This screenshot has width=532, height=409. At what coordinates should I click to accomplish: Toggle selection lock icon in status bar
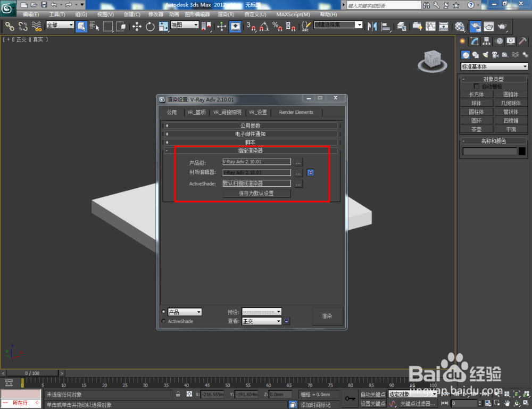point(178,394)
